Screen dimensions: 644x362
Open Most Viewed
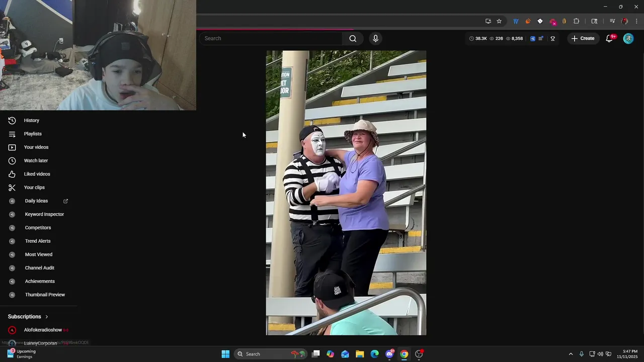[x=39, y=254]
